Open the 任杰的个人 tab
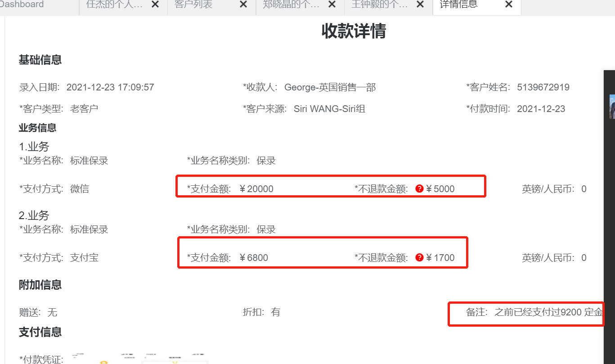 [x=114, y=5]
